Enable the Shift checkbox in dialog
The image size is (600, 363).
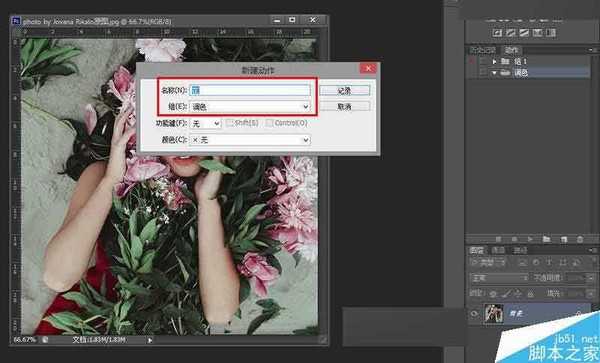click(230, 123)
